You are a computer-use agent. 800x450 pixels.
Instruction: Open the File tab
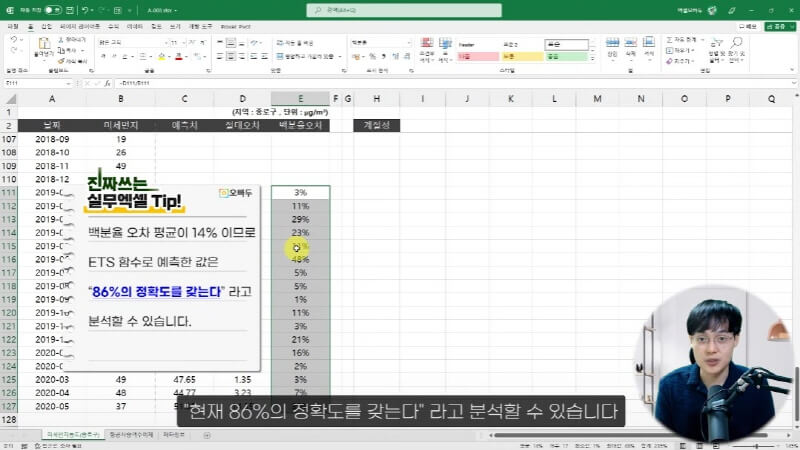(13, 26)
